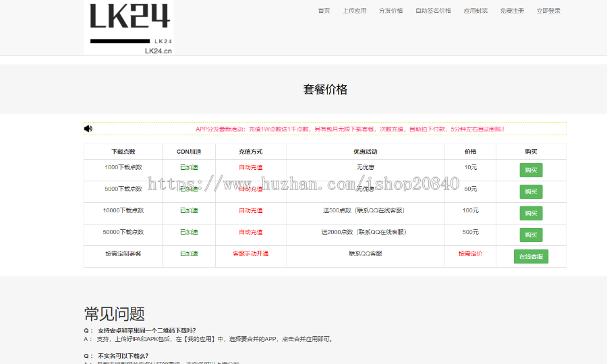Click the answer mentioning 【我的应用】
Image resolution: width=607 pixels, height=364 pixels.
pos(208,339)
